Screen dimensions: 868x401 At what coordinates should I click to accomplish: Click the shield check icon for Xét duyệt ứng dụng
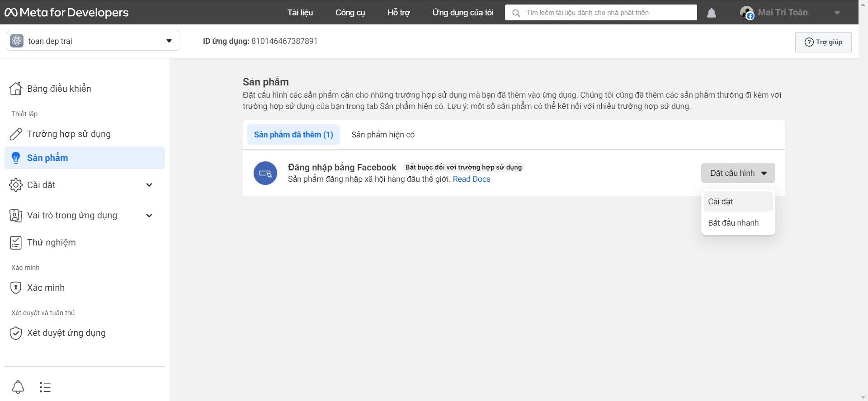[16, 333]
